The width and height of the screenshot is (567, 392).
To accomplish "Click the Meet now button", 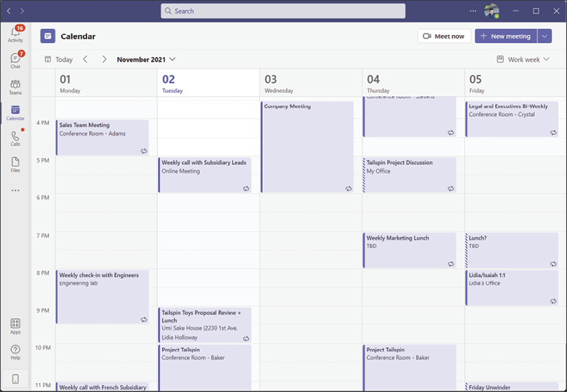I will pyautogui.click(x=444, y=36).
